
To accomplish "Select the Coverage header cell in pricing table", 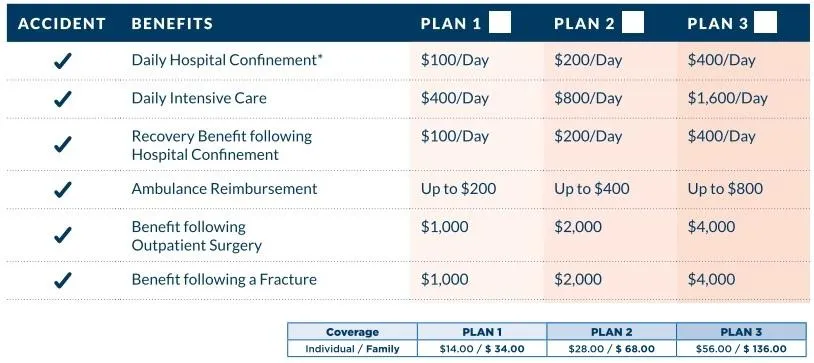I will click(x=352, y=332).
